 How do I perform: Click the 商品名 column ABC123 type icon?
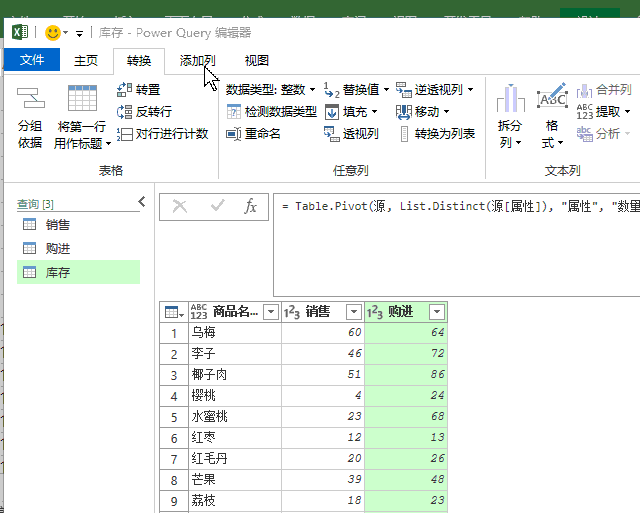pyautogui.click(x=199, y=312)
